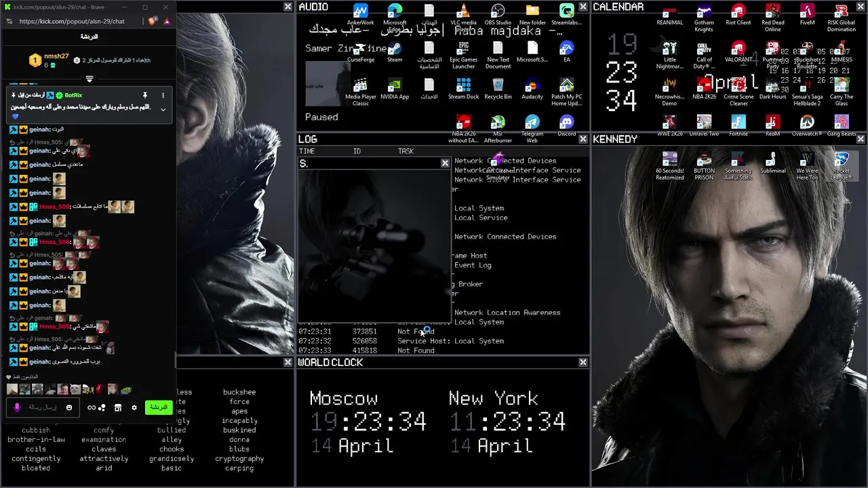Viewport: 868px width, 488px height.
Task: Open the Kick chat shop icon
Action: click(x=117, y=407)
